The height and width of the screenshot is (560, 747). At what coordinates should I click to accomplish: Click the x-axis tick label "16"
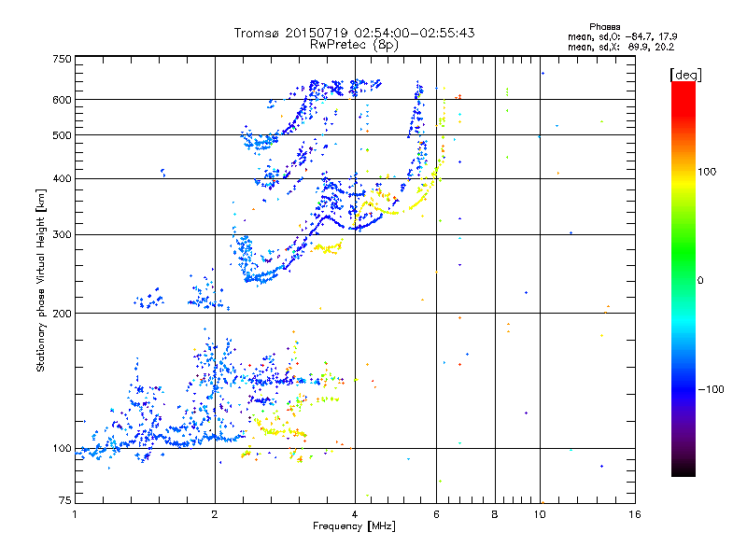click(x=635, y=514)
